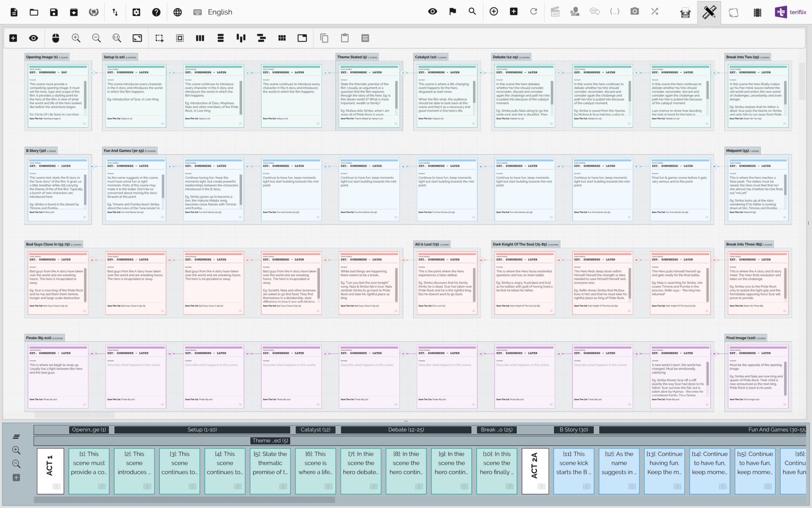
Task: Toggle the mouse pan mode in card toolbar
Action: coord(56,38)
